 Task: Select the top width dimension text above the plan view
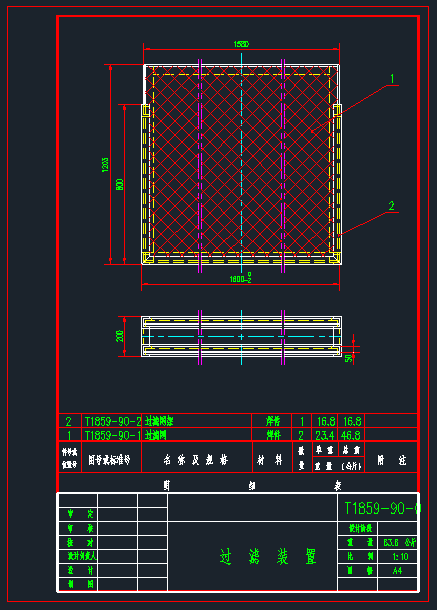pos(241,44)
